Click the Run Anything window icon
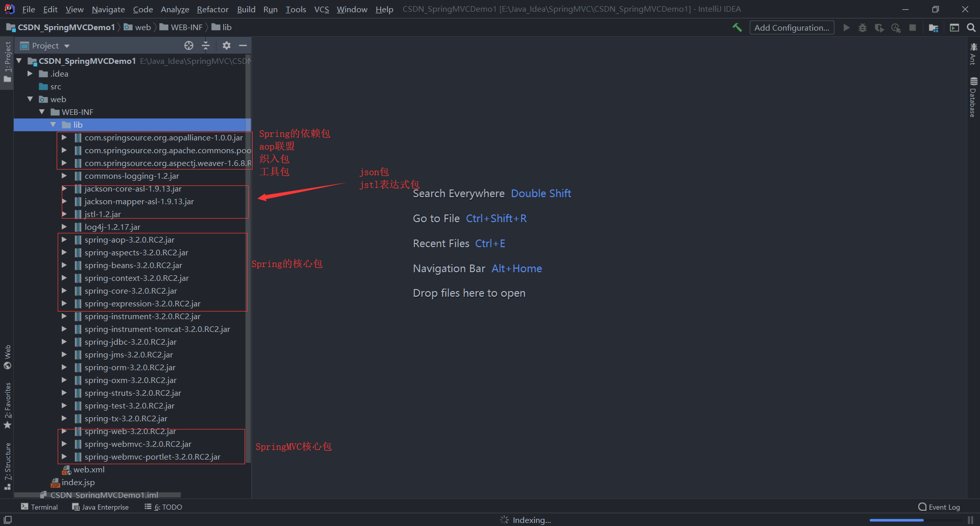 coord(954,28)
